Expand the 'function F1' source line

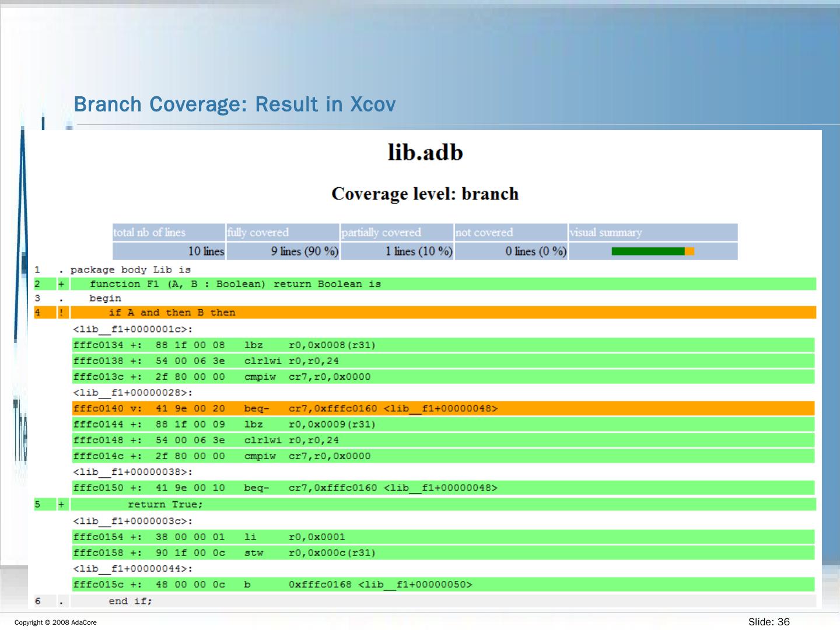point(235,284)
